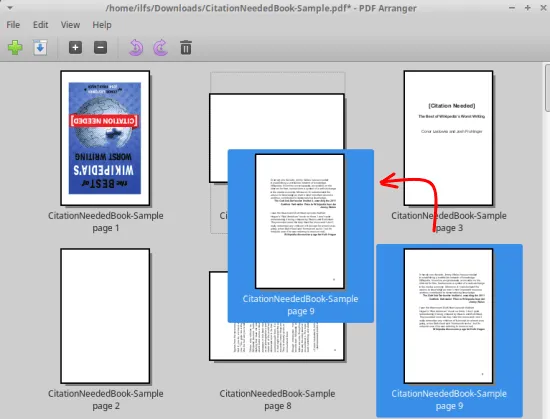
Task: Open the Edit menu
Action: (40, 25)
